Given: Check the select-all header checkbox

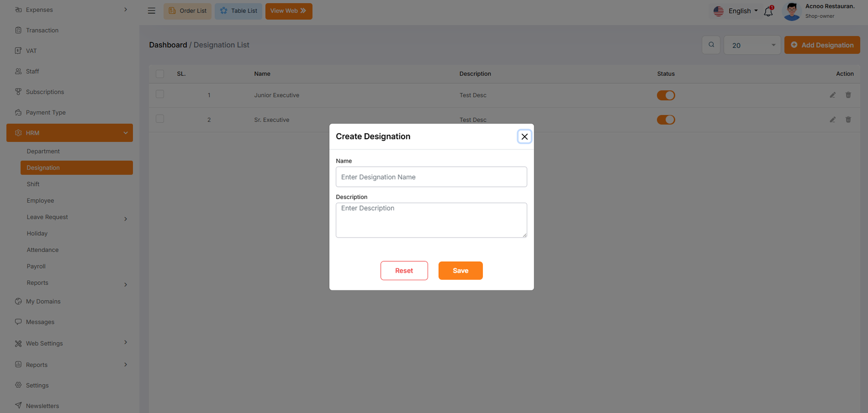Looking at the screenshot, I should (160, 74).
